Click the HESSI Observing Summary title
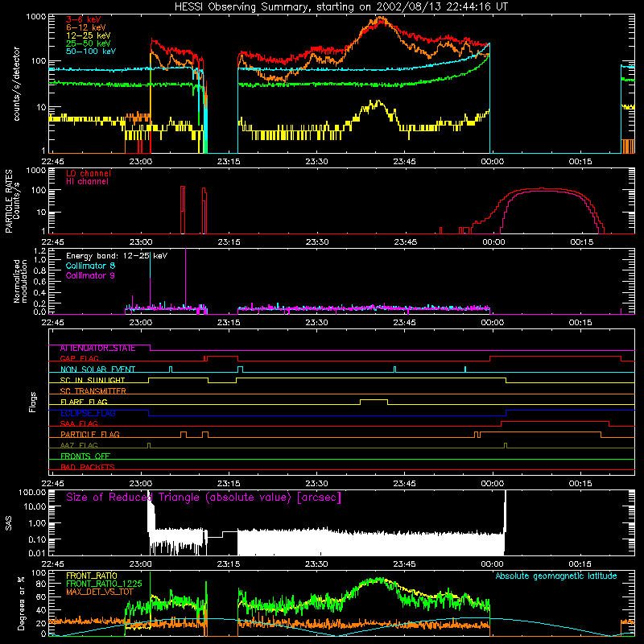Viewport: 644px width, 644px height. point(341,7)
